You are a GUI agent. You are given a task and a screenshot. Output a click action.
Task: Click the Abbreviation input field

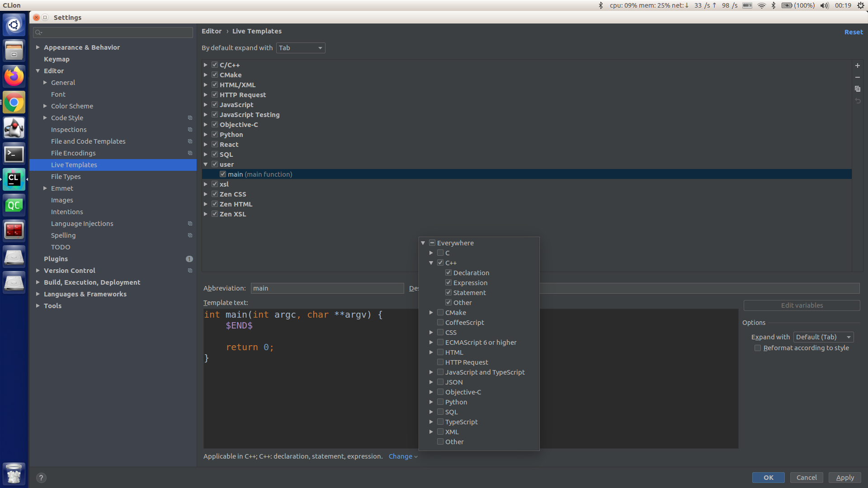327,288
